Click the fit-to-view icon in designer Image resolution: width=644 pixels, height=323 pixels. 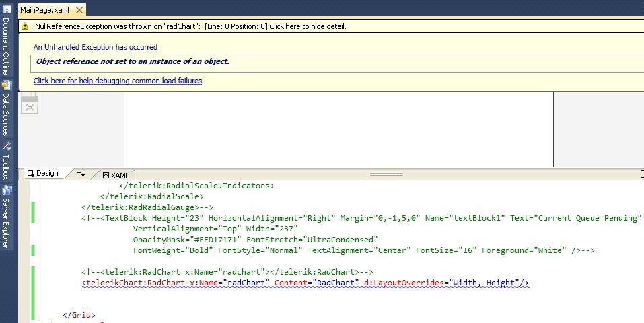(x=29, y=106)
